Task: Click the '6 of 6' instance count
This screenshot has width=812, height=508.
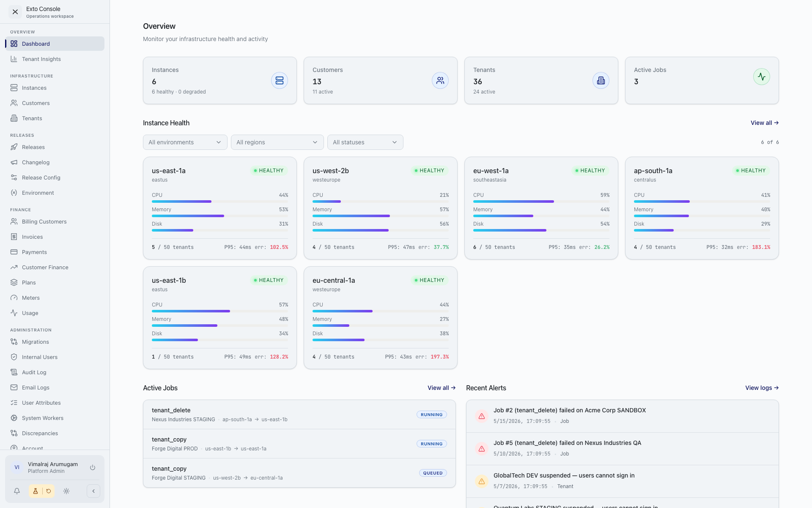Action: tap(770, 142)
